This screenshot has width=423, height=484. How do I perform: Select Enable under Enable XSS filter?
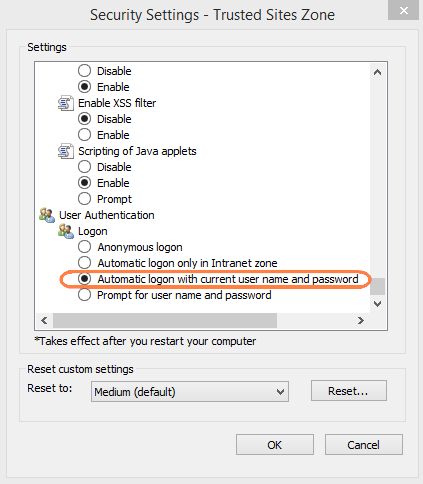84,135
